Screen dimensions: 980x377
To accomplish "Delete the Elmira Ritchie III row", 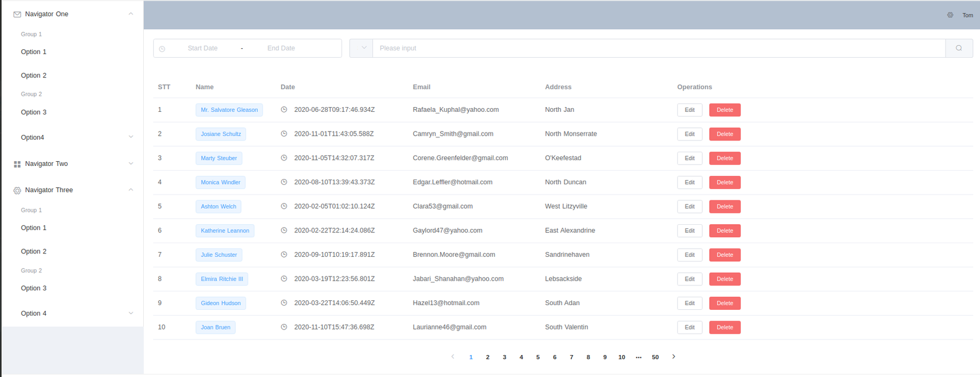I will 725,279.
